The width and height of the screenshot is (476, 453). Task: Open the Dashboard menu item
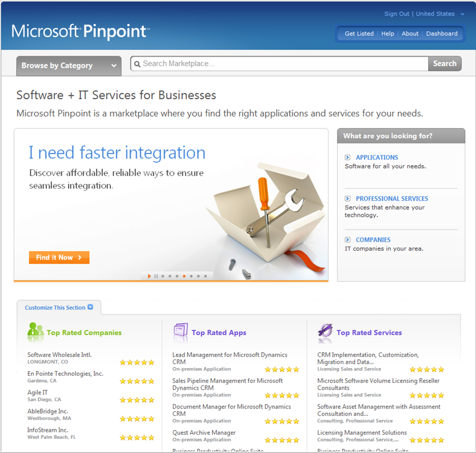tap(442, 34)
